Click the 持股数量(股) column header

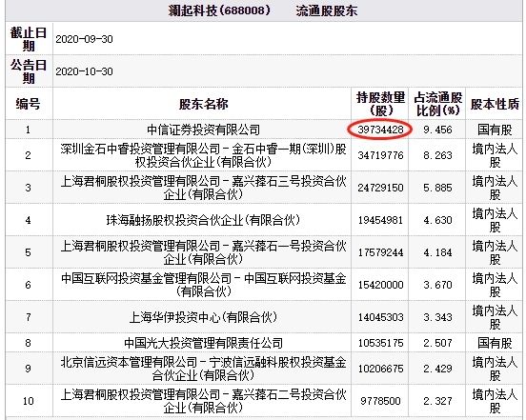380,104
